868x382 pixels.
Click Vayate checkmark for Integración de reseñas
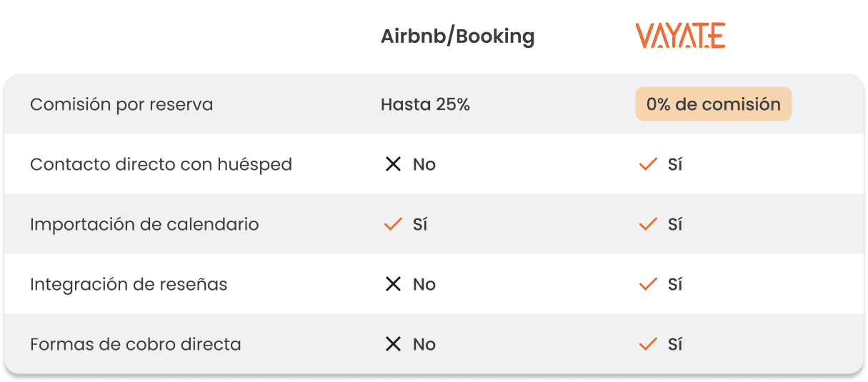coord(648,284)
